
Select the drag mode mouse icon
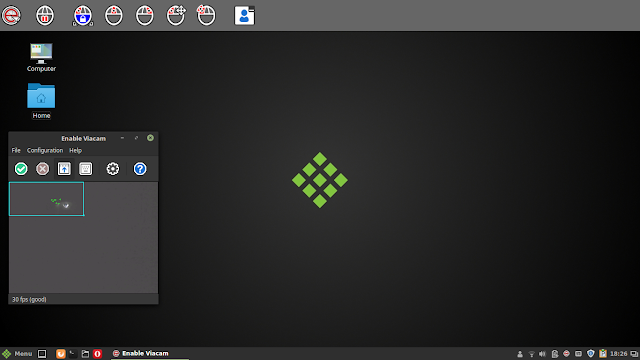point(176,16)
